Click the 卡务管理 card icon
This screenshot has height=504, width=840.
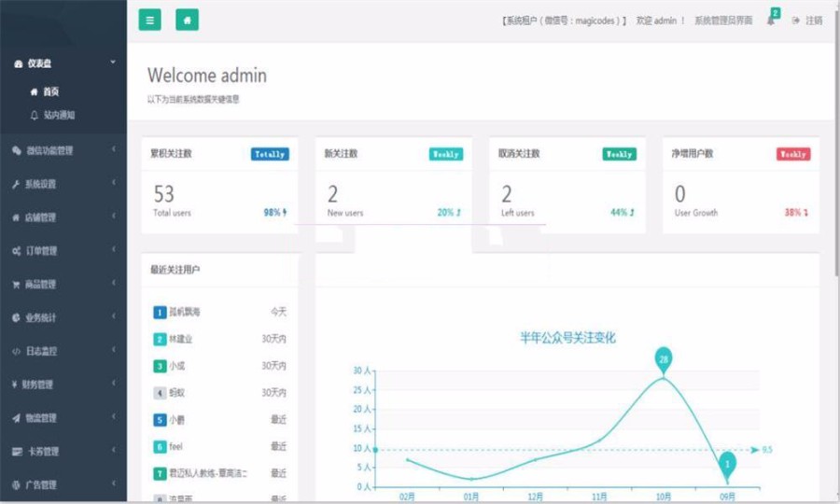17,452
